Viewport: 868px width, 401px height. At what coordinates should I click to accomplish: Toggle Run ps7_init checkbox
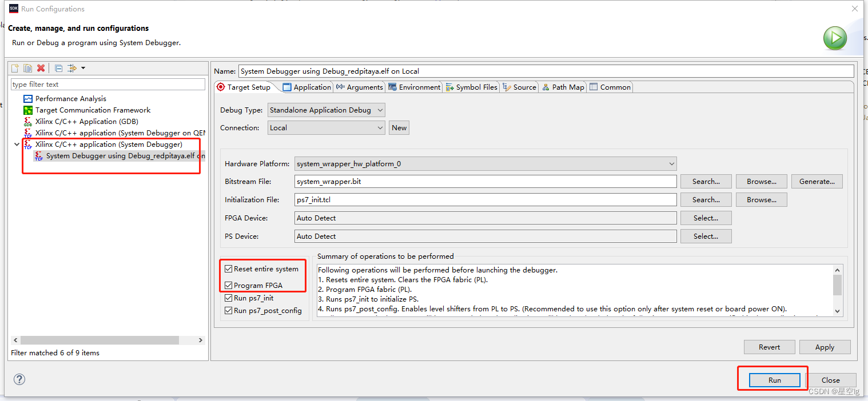click(x=229, y=298)
